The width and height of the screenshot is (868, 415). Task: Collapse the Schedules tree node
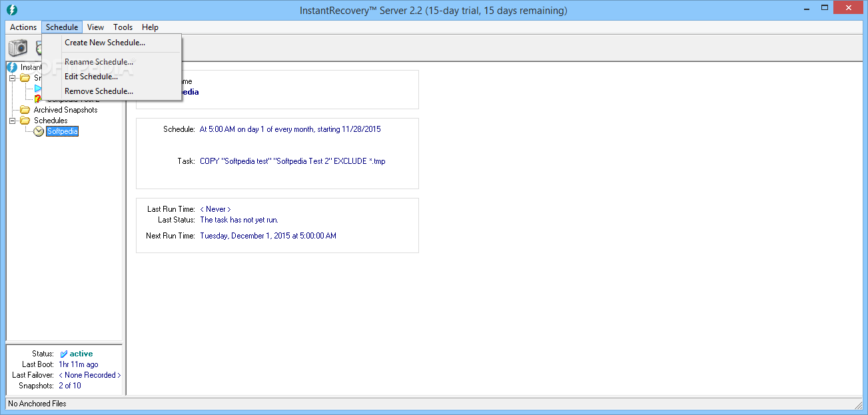pyautogui.click(x=12, y=121)
